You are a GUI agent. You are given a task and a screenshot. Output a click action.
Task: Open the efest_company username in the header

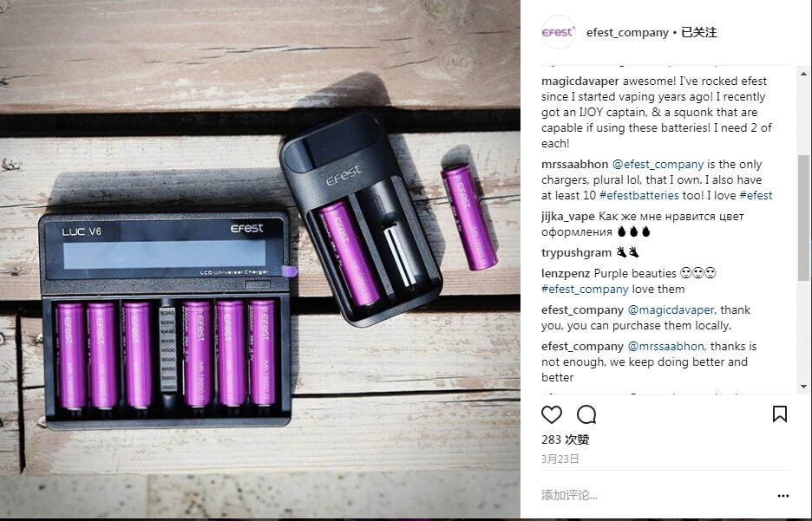click(x=627, y=33)
